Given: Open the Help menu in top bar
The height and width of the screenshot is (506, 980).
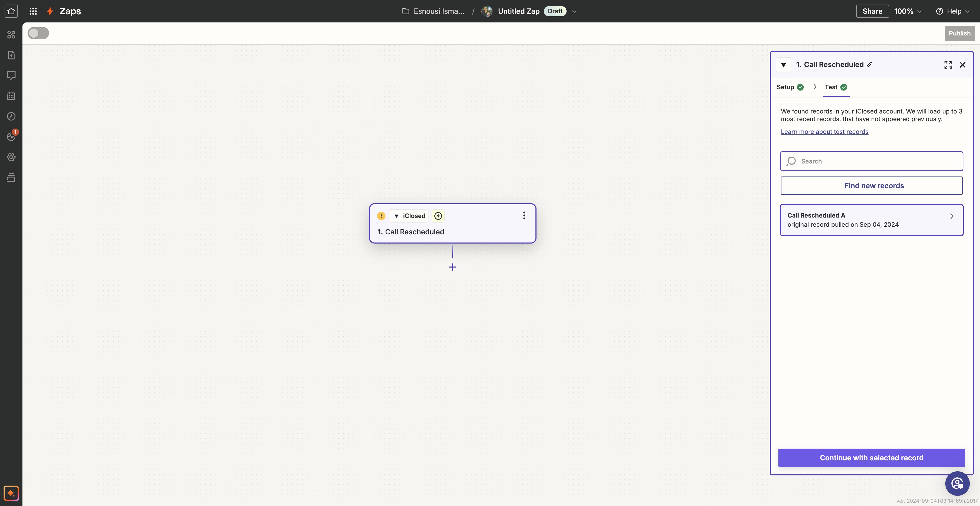Looking at the screenshot, I should 953,11.
